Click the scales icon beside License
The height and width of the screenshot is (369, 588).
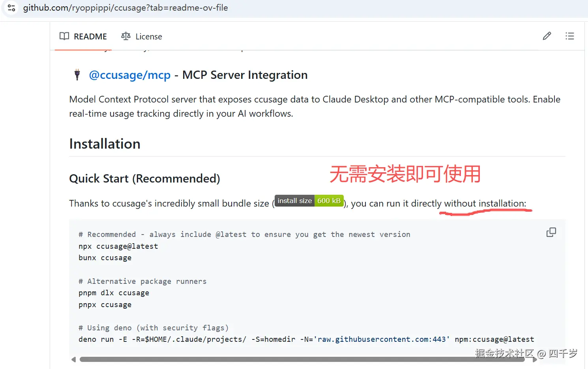pos(125,36)
